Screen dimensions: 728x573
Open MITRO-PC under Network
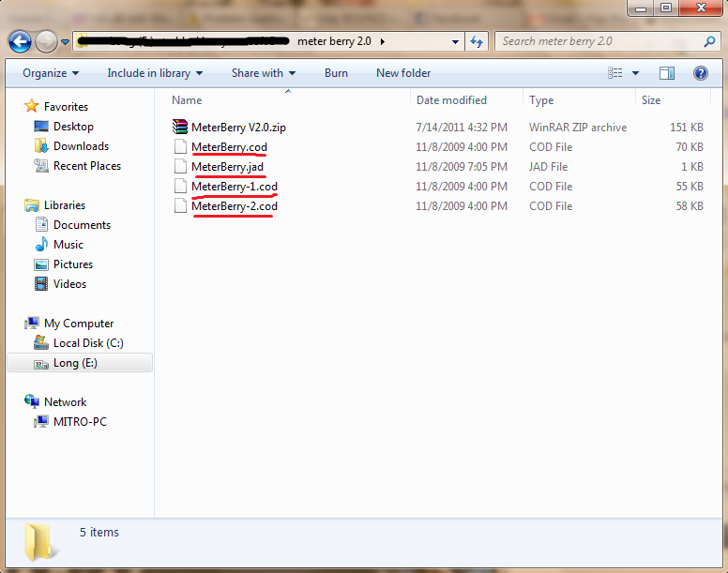coord(80,422)
